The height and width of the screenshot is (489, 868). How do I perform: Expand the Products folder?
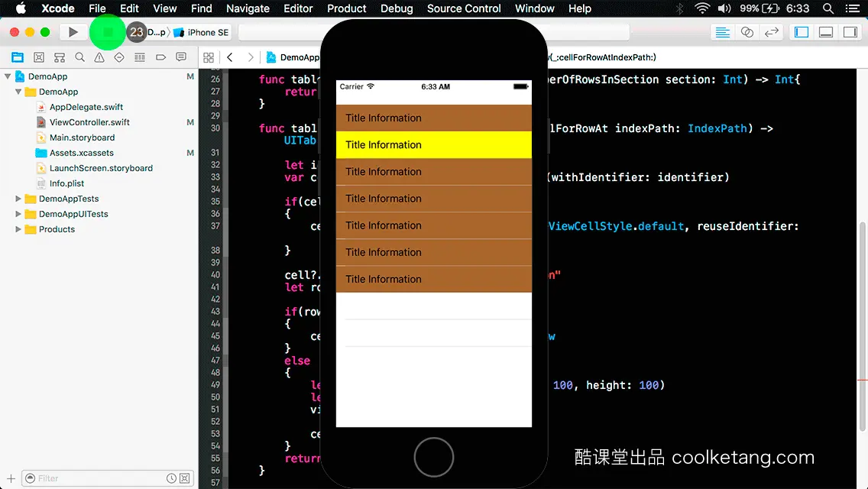tap(18, 228)
